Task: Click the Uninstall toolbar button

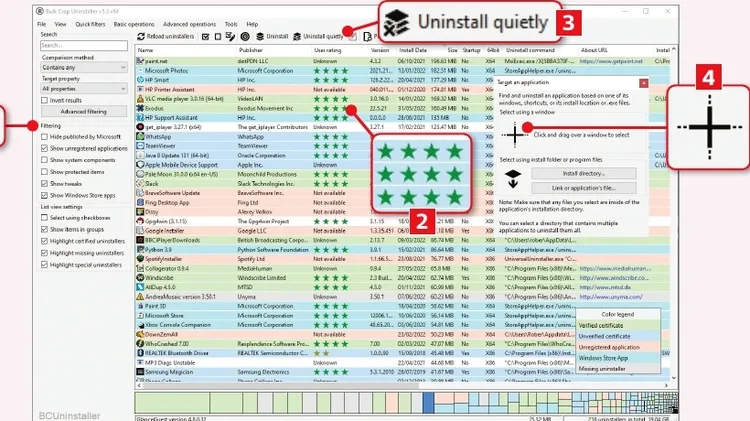Action: pyautogui.click(x=272, y=36)
